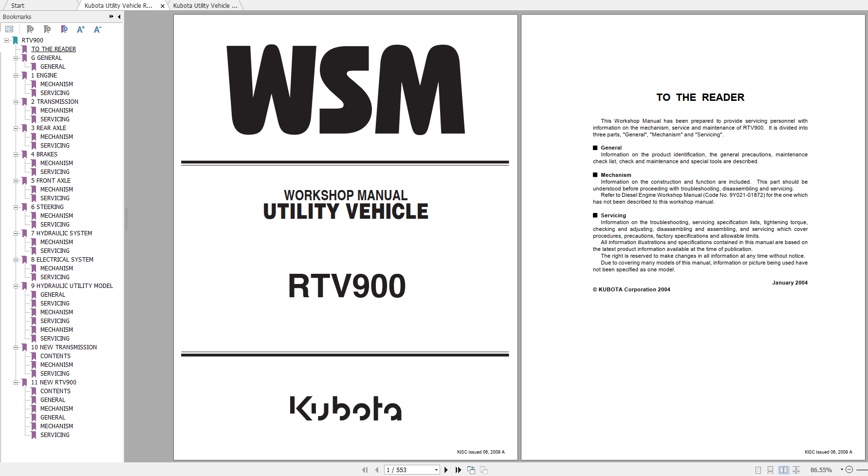Collapse the 1 ENGINE bookmark node
The image size is (868, 476).
pos(16,76)
